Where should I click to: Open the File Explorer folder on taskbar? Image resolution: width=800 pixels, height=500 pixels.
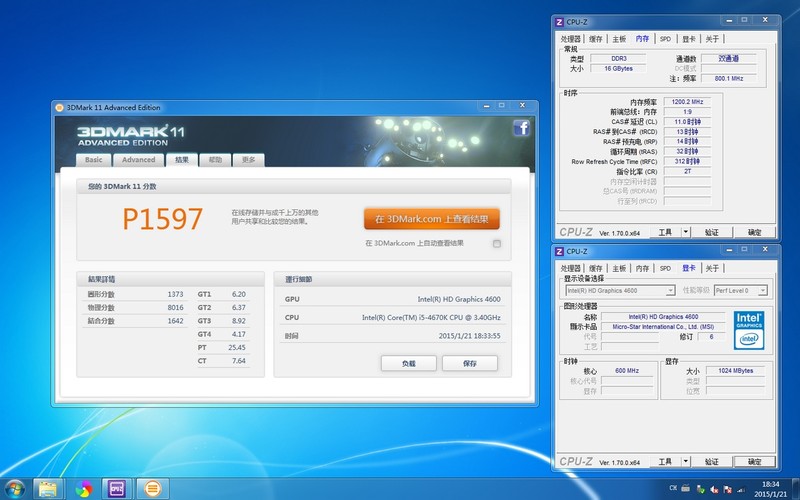click(x=47, y=488)
